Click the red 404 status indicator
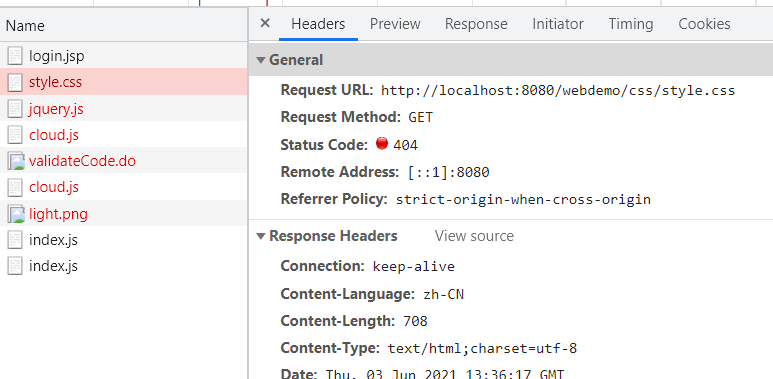 (x=382, y=144)
